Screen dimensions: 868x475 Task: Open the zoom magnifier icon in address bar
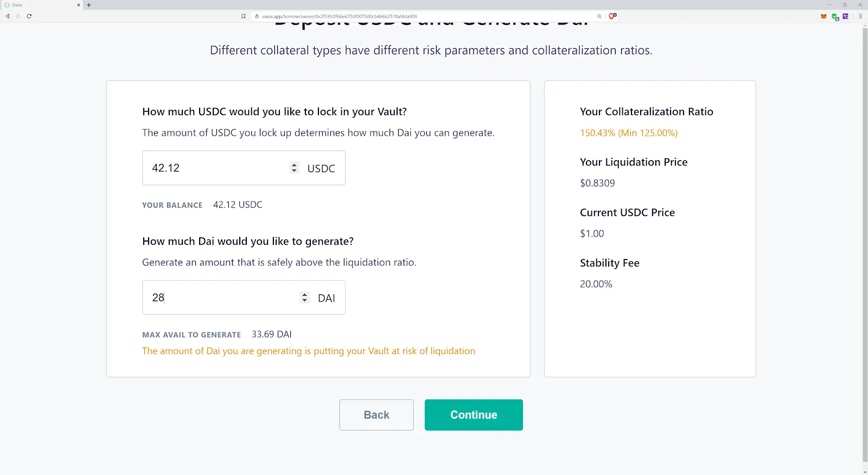point(599,16)
